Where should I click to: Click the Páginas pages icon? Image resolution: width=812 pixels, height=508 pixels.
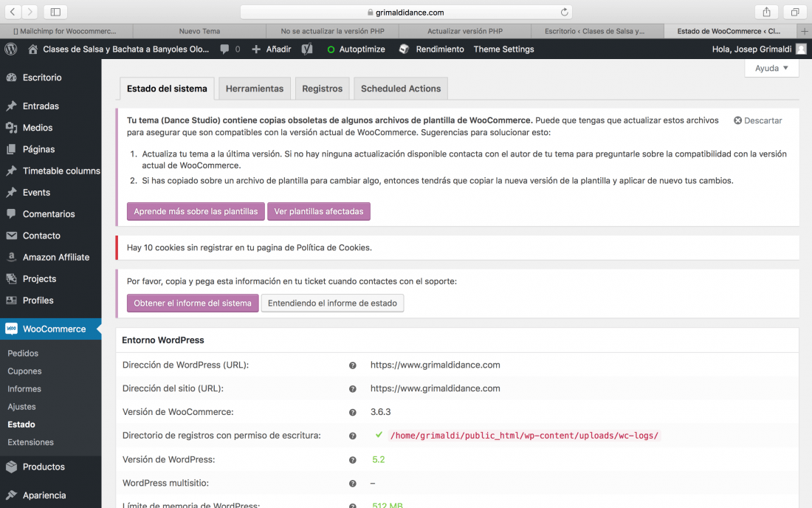click(x=11, y=150)
